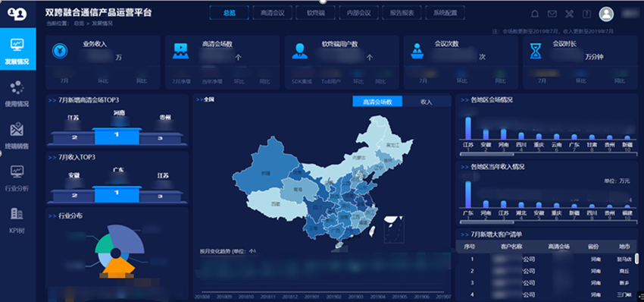Select the 总览 top tab
The image size is (644, 302).
[229, 13]
